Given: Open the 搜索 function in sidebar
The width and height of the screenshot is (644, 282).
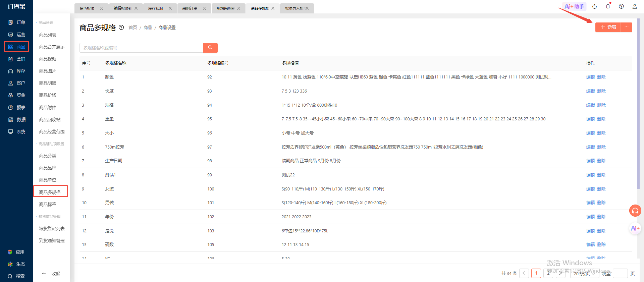Looking at the screenshot, I should [x=16, y=276].
